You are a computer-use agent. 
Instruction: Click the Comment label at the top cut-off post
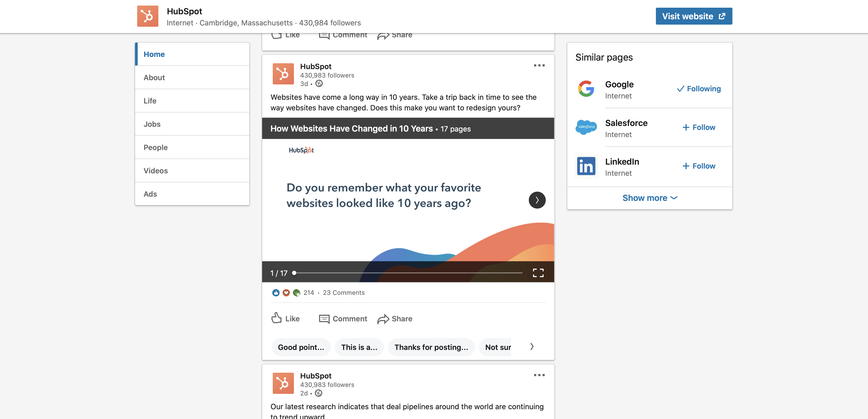pos(350,35)
